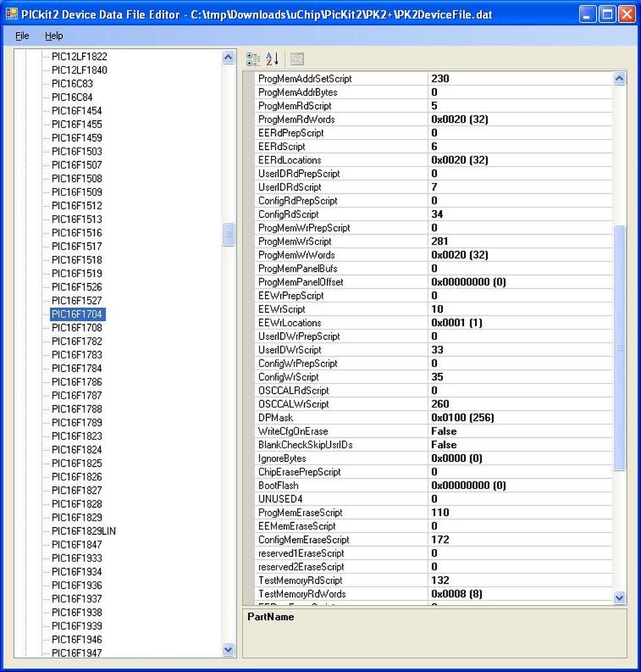
Task: Select PIC12LF1840 in device tree
Action: click(x=79, y=70)
